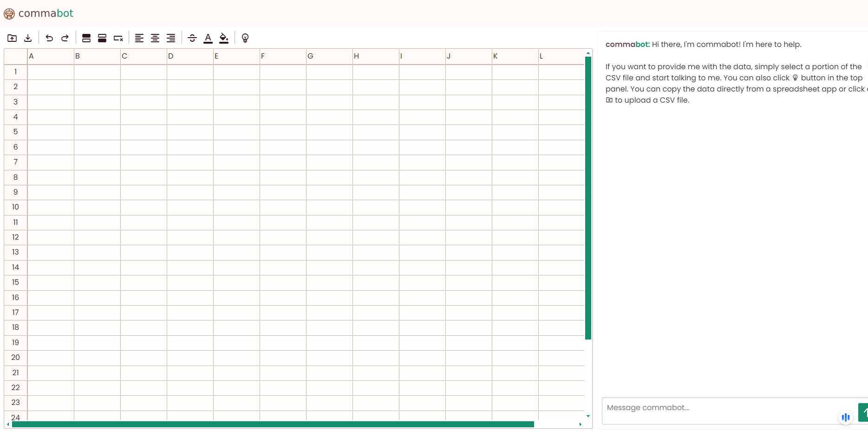Click the blue voice input icon

(845, 417)
